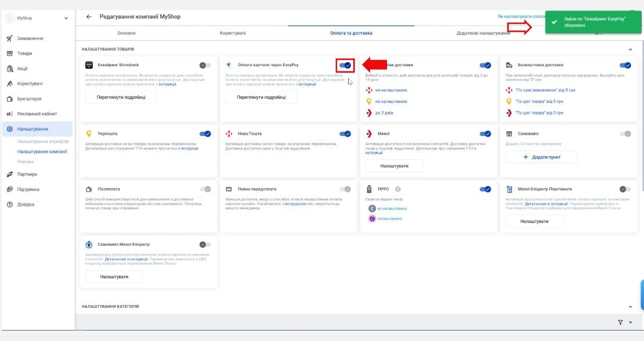Enable the Самовивіз toggle

click(x=625, y=134)
